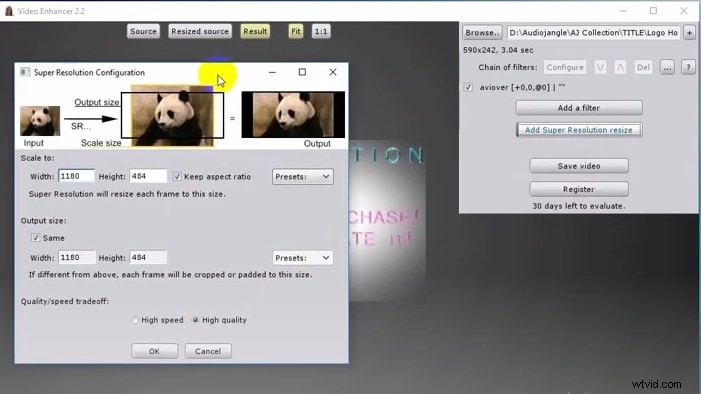Viewport: 701px width, 394px height.
Task: Select the Result preview button
Action: 255,31
